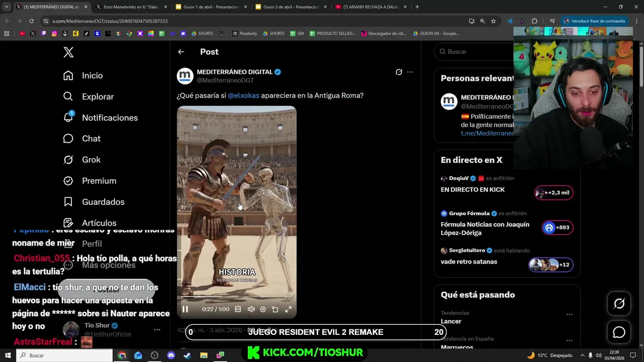Open Chrome from the taskbar

click(122, 355)
